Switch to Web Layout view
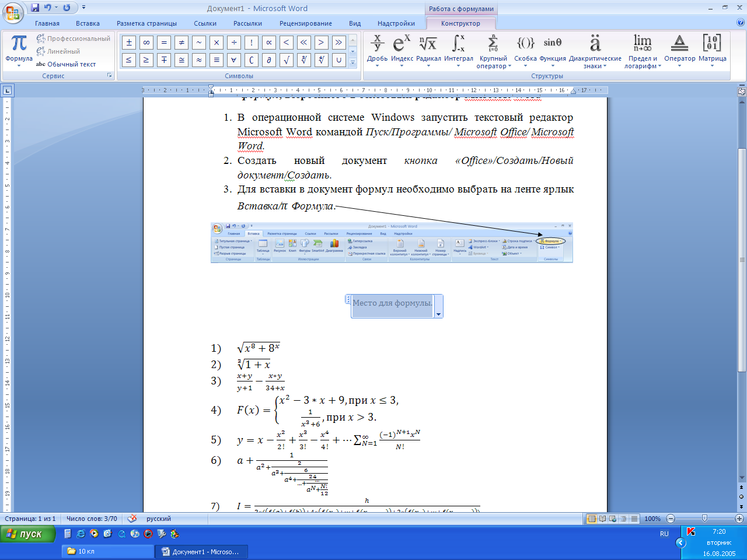The height and width of the screenshot is (560, 747). point(613,519)
